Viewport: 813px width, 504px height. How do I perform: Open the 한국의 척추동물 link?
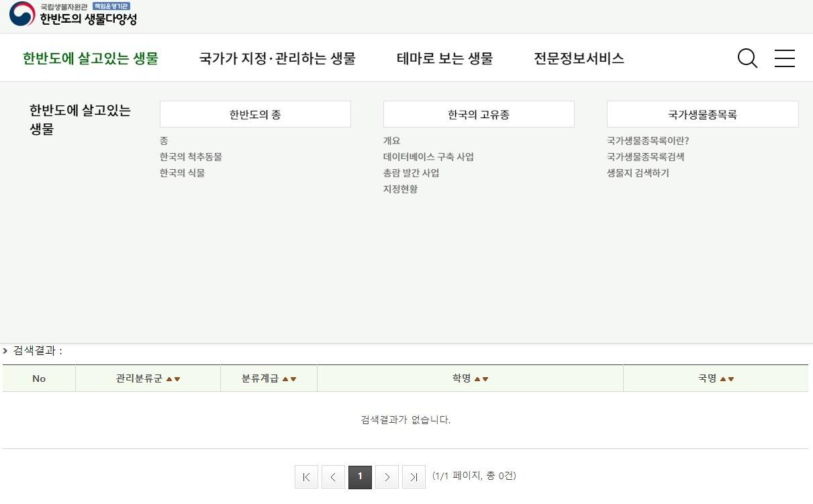[191, 157]
